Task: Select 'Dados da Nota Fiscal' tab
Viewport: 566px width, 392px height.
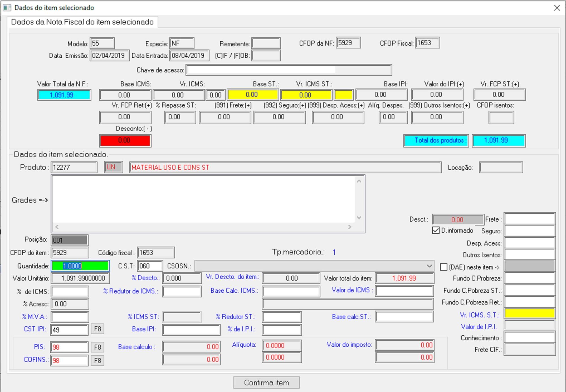Action: pyautogui.click(x=82, y=22)
